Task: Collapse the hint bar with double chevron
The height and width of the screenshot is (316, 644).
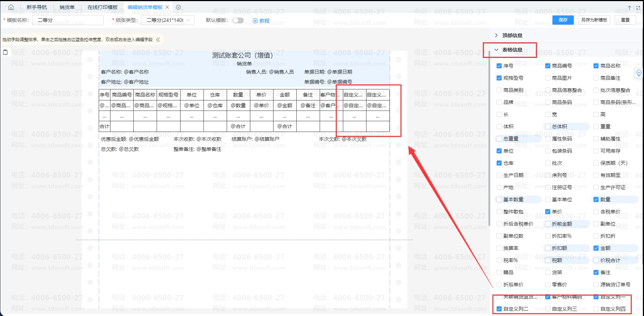Action: point(158,39)
